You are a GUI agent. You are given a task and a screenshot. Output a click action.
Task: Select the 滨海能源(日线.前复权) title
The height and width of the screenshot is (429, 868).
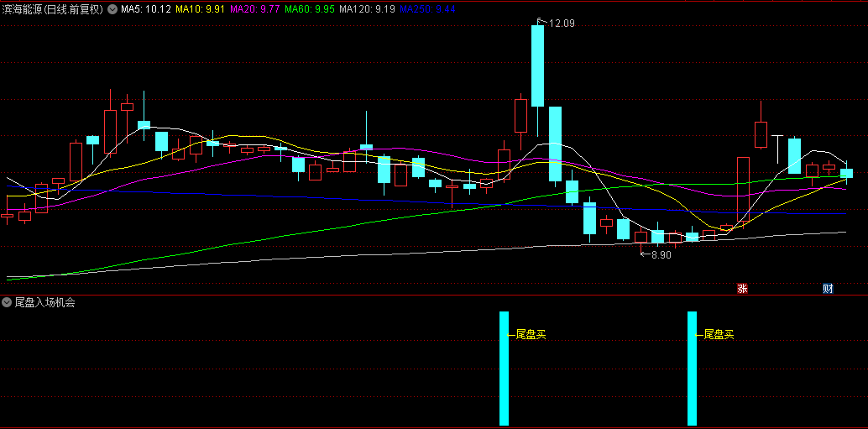coord(54,9)
